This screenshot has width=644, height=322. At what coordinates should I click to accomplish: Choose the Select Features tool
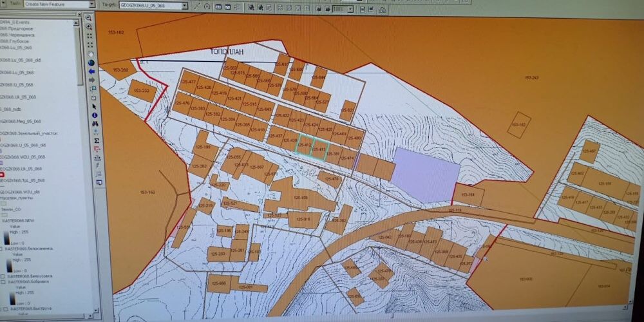click(93, 89)
